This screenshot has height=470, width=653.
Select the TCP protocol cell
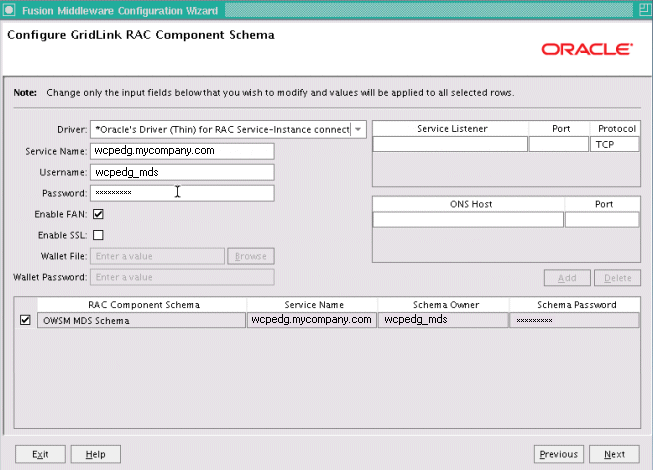(x=615, y=144)
